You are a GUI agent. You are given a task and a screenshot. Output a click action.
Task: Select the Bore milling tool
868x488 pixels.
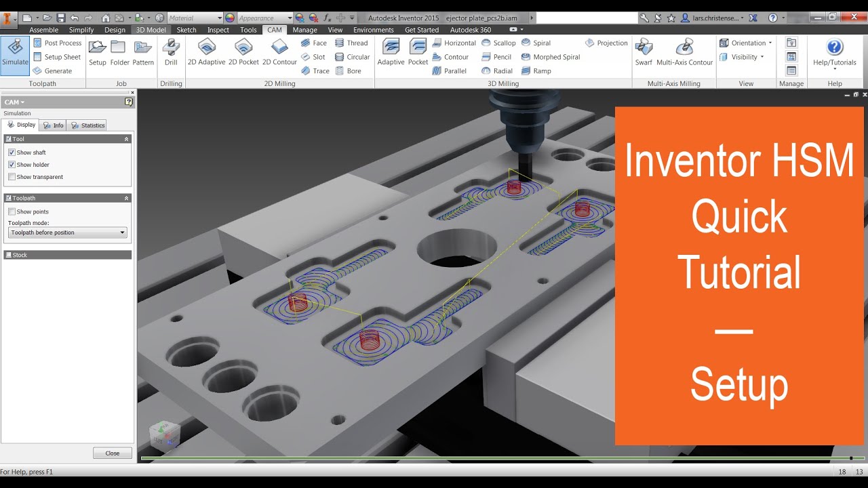[349, 70]
